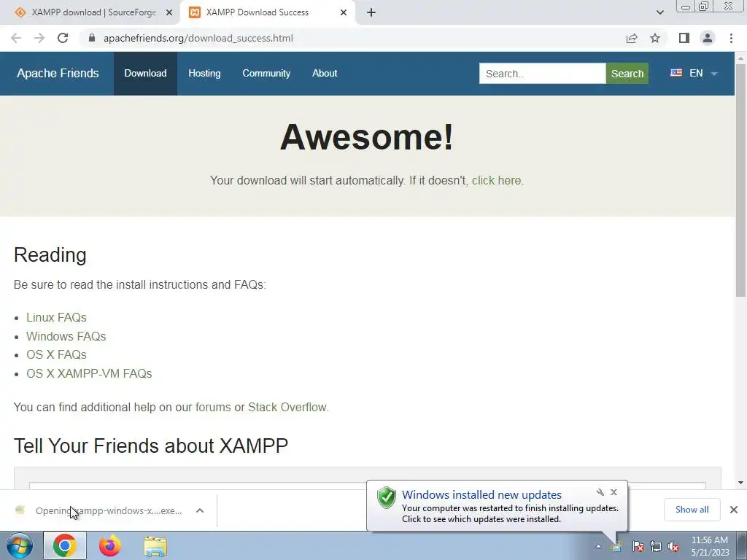Visit the forums link
Viewport: 747px width, 560px height.
pyautogui.click(x=213, y=407)
